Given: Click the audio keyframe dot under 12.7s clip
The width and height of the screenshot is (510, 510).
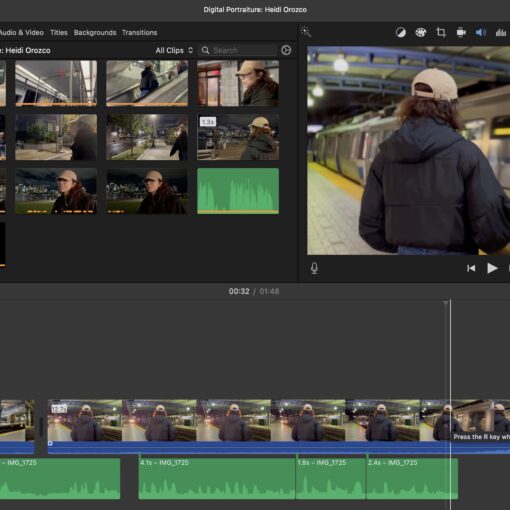Looking at the screenshot, I should [50, 443].
